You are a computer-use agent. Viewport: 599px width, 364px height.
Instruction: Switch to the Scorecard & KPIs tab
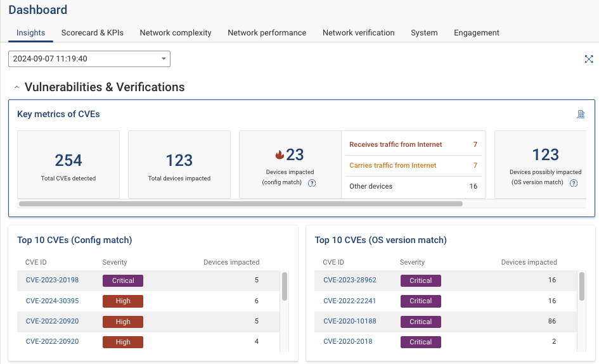(92, 33)
